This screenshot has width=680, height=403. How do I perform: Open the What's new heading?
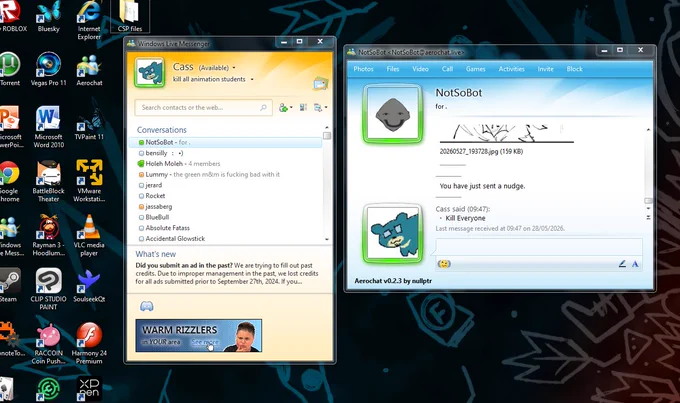(x=156, y=254)
